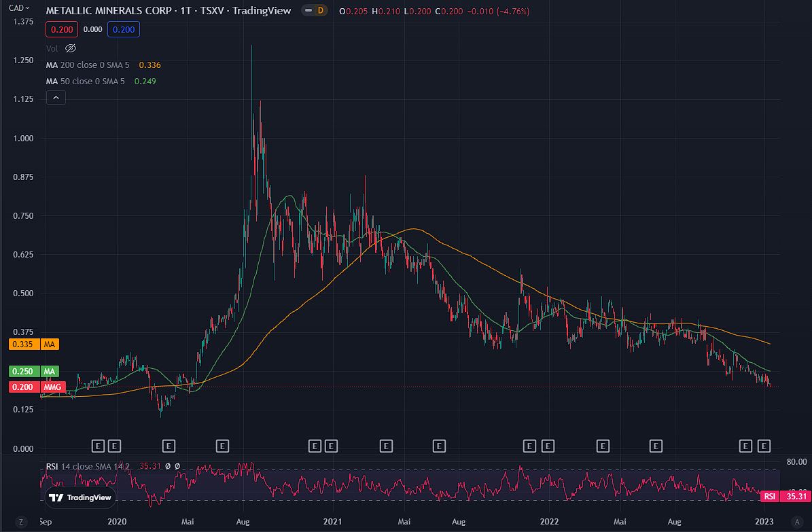Collapse the indicator legend with chevron button
This screenshot has width=812, height=532.
point(56,98)
